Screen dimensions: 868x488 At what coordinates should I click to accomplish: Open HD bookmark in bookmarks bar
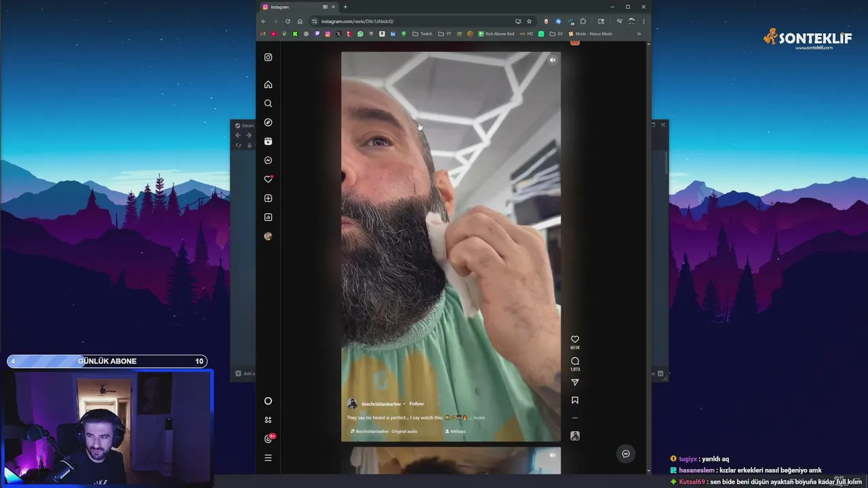(526, 34)
